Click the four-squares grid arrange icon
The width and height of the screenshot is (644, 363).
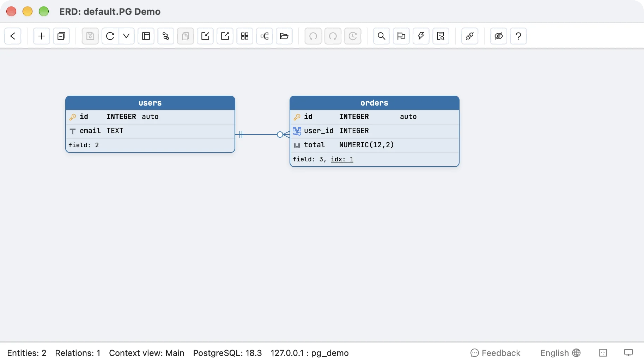(x=245, y=36)
